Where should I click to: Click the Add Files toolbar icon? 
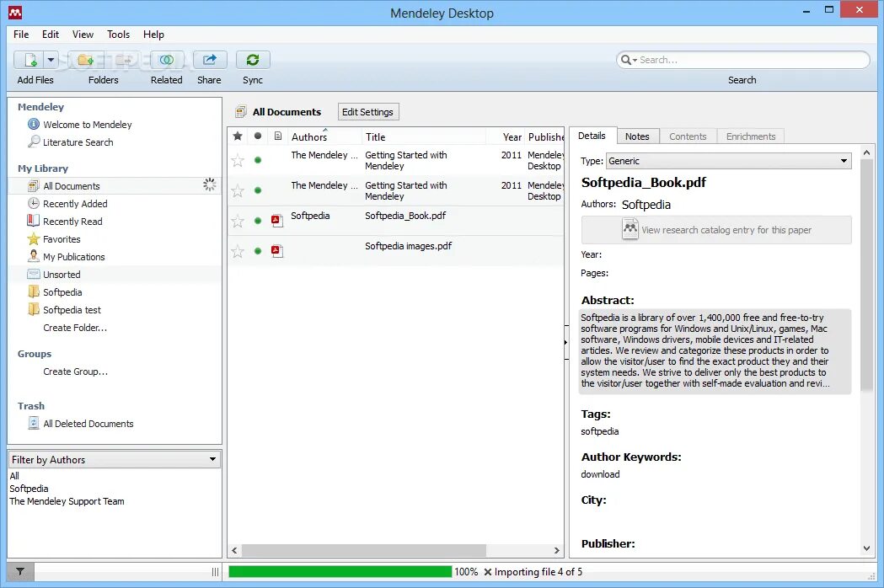coord(29,60)
